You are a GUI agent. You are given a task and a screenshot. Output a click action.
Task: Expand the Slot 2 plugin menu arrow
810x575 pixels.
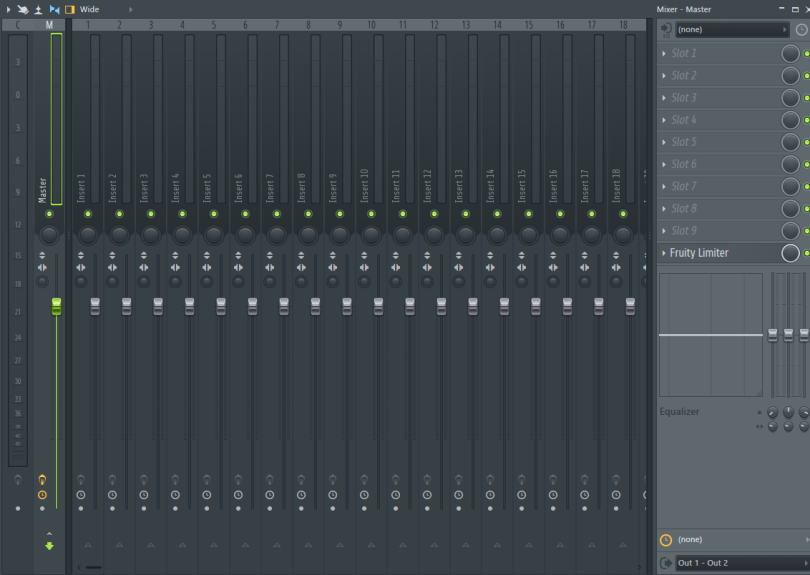click(664, 76)
